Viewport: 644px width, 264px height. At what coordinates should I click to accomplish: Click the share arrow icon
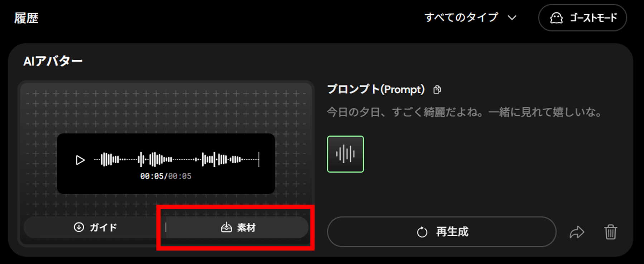577,232
